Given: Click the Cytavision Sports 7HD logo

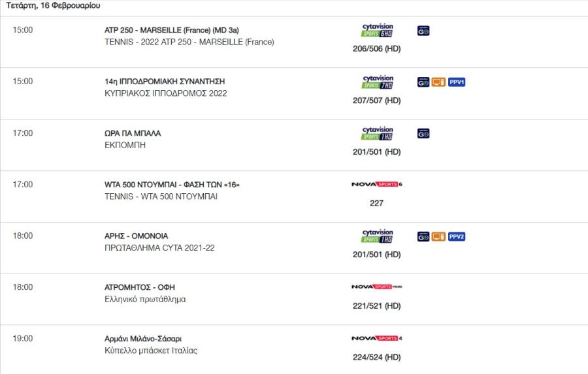Looking at the screenshot, I should coord(377,82).
